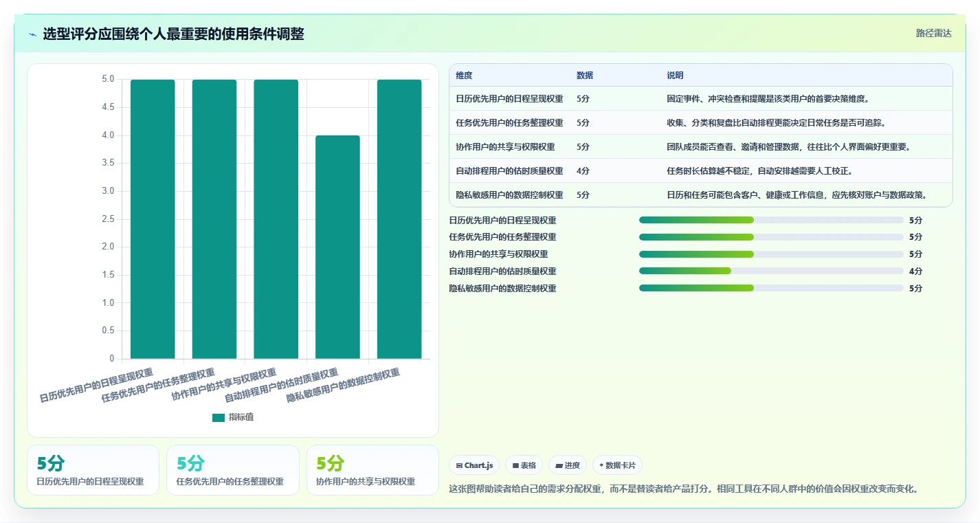Screen dimensions: 980x523
Task: Click progress bar for 任务优先用户的任务整理权重
Action: coord(771,237)
